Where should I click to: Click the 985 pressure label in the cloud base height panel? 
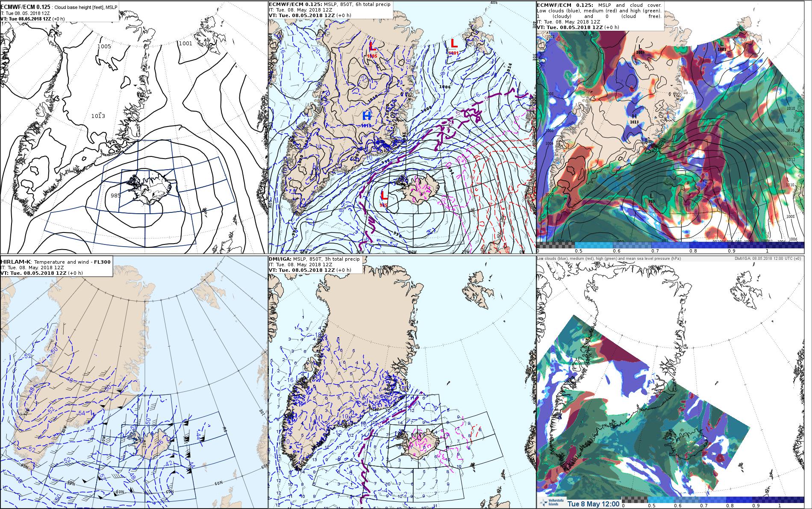pyautogui.click(x=115, y=195)
